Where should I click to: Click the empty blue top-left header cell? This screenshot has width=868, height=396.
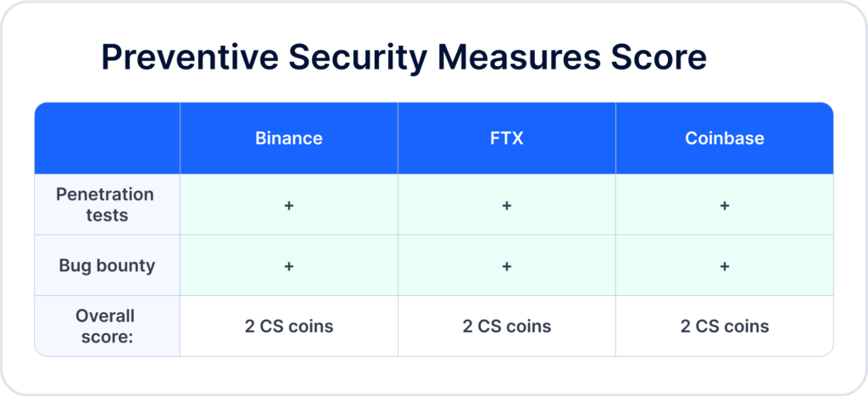coord(108,138)
